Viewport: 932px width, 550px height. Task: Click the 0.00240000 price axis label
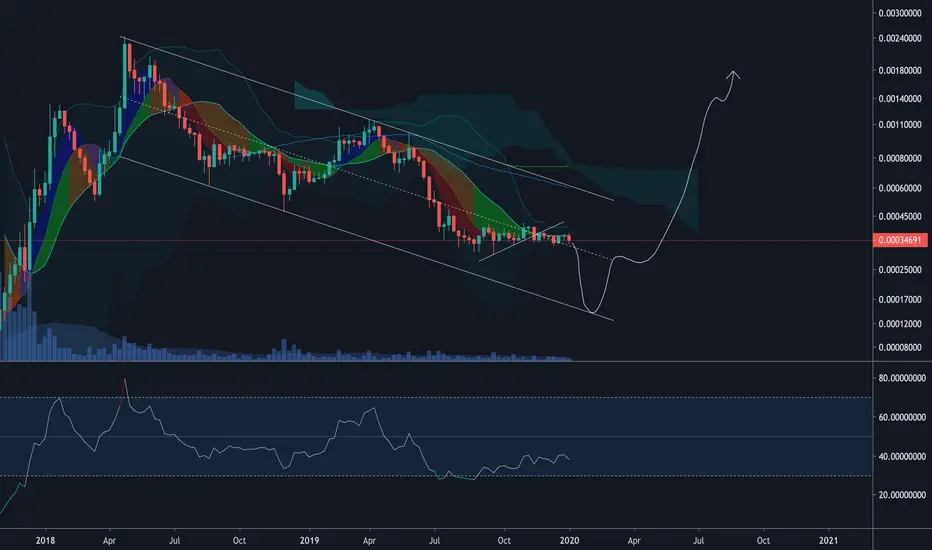pyautogui.click(x=900, y=38)
